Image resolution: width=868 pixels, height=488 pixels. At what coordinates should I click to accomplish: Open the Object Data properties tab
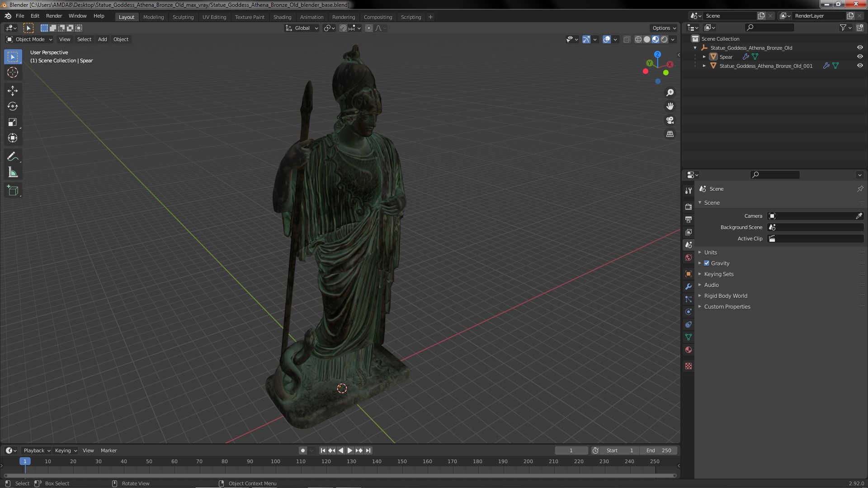coord(689,337)
